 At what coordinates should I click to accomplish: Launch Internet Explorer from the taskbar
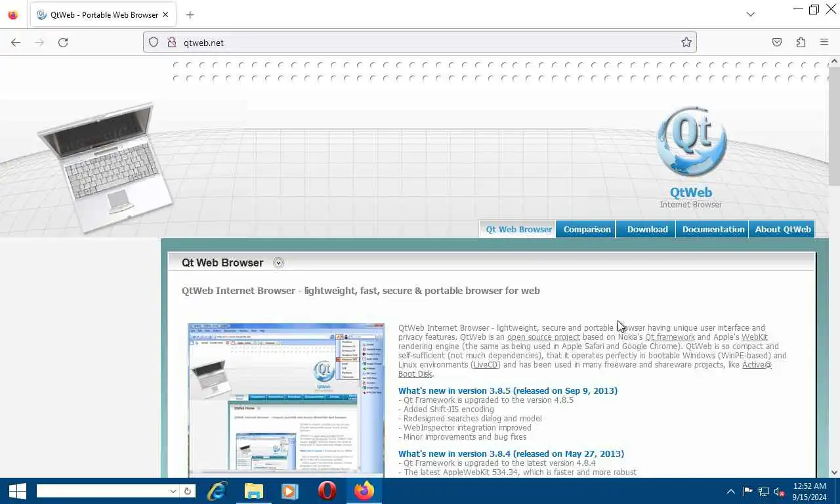(217, 491)
